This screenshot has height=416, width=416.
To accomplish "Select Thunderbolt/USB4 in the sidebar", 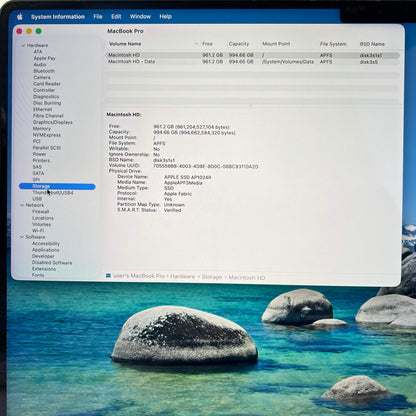I will pyautogui.click(x=53, y=193).
